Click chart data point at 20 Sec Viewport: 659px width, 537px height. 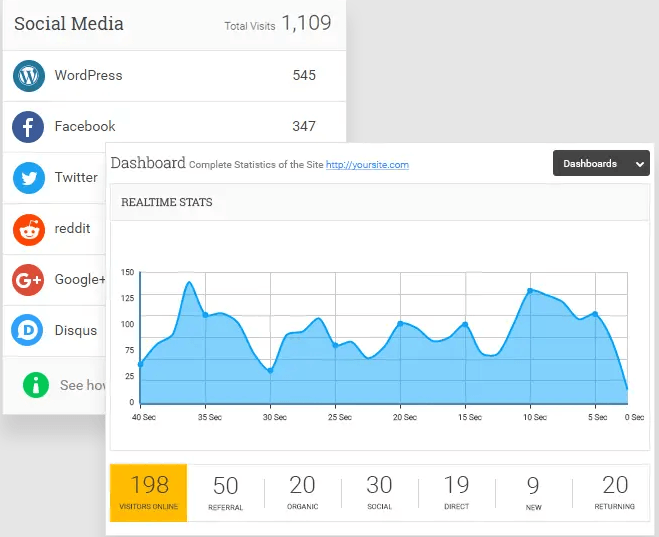pos(400,324)
